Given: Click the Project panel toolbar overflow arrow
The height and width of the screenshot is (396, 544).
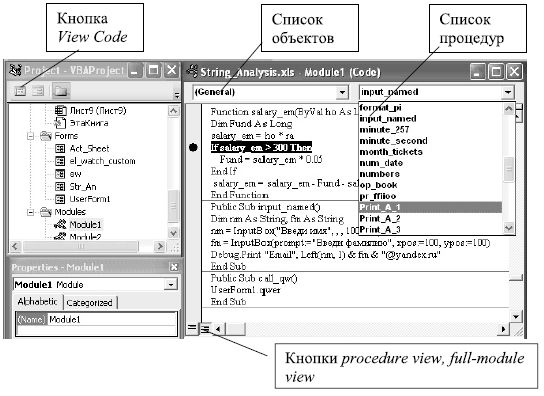Looking at the screenshot, I should (x=177, y=95).
